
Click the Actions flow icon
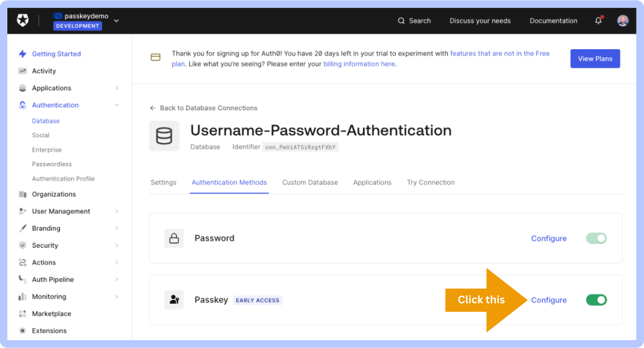pyautogui.click(x=23, y=263)
